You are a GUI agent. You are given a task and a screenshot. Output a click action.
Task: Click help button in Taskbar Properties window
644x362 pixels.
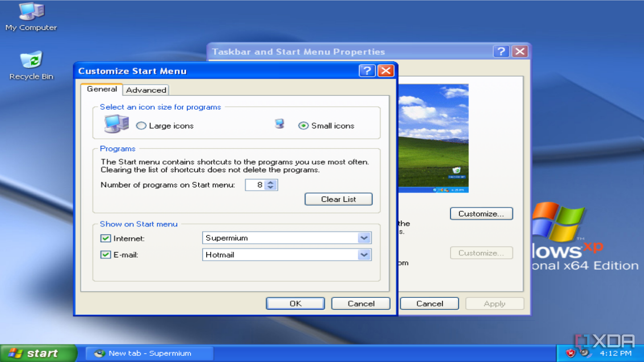(x=501, y=51)
